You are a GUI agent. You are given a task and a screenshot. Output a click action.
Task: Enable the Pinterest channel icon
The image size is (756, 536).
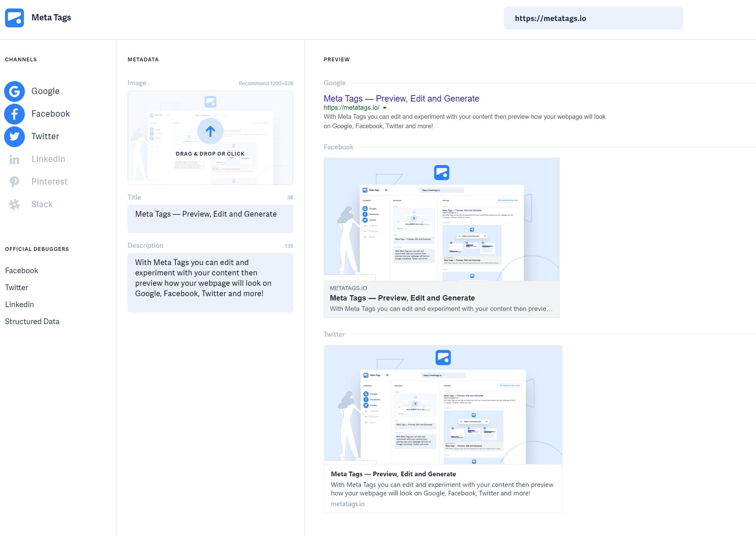[14, 182]
